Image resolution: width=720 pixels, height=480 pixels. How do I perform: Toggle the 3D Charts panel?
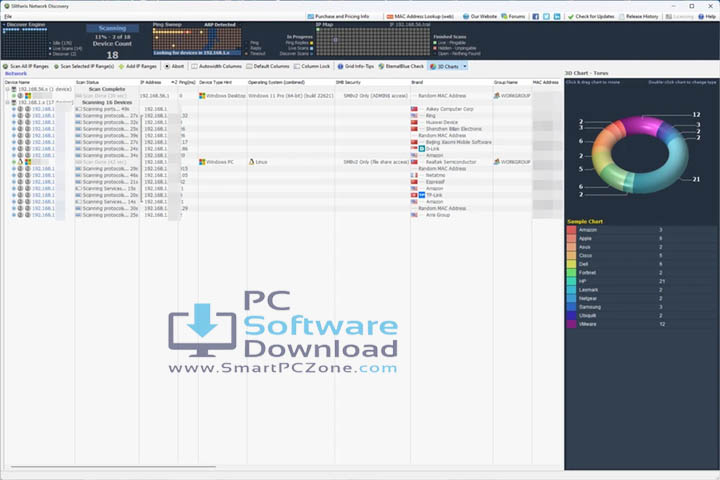(x=444, y=67)
